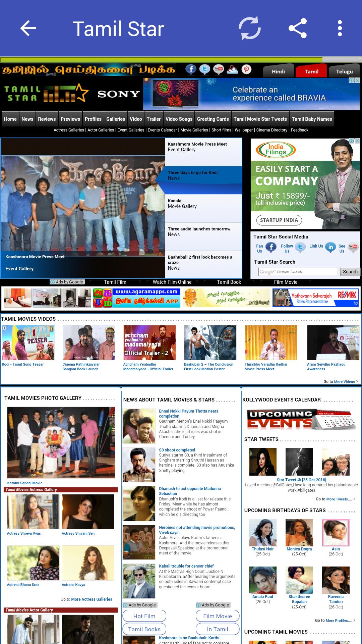Screen dimensions: 362x644
Task: Click the In Tamil ad button
Action: tap(218, 629)
